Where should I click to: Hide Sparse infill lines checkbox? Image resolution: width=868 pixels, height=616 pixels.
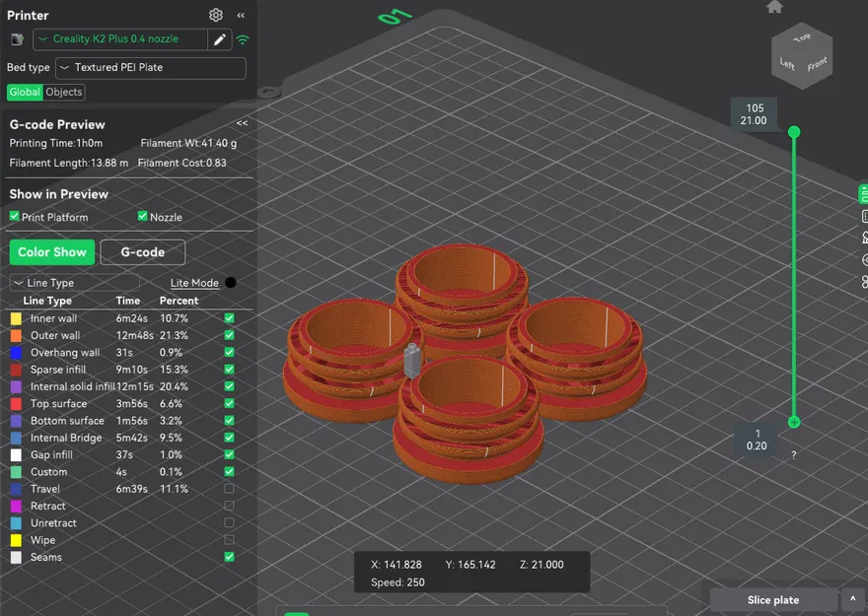pyautogui.click(x=229, y=370)
